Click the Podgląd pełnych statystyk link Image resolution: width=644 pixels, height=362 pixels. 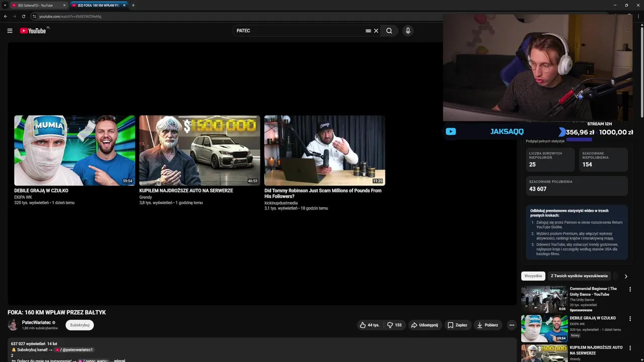pos(545,141)
